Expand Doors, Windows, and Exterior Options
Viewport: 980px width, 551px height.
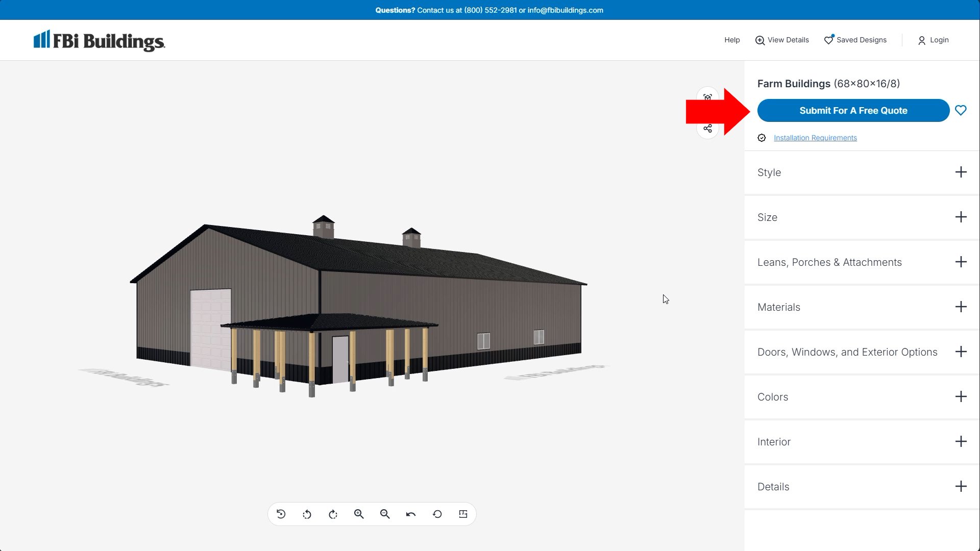point(961,352)
